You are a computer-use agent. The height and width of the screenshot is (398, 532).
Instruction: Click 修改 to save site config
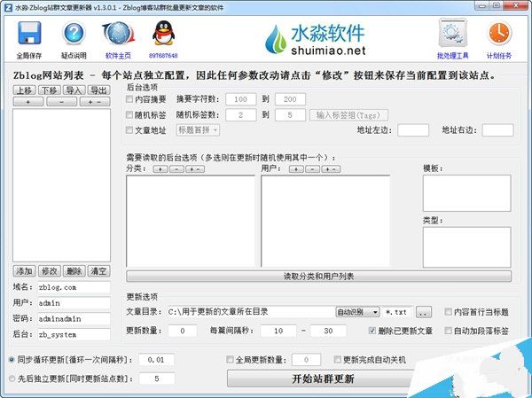tap(49, 270)
